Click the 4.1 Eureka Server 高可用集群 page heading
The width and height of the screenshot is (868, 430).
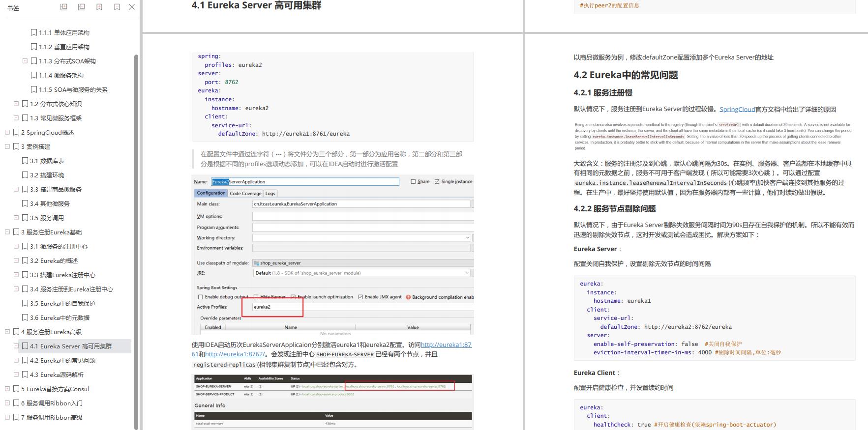click(x=256, y=5)
